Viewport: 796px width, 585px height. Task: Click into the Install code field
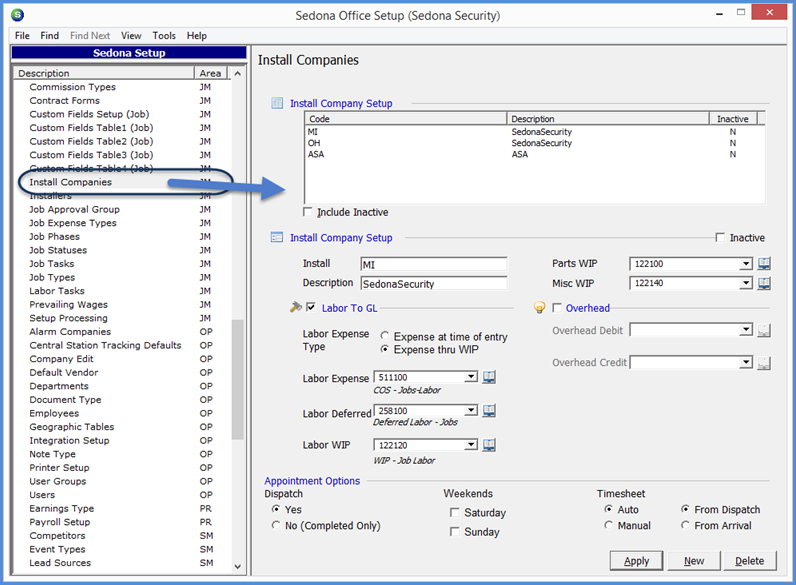[x=434, y=264]
